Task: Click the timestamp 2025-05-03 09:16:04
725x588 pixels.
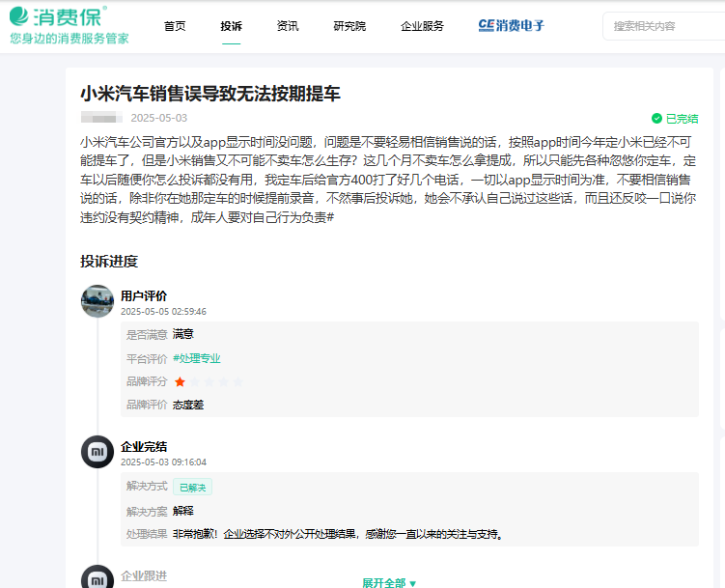Action: (164, 462)
